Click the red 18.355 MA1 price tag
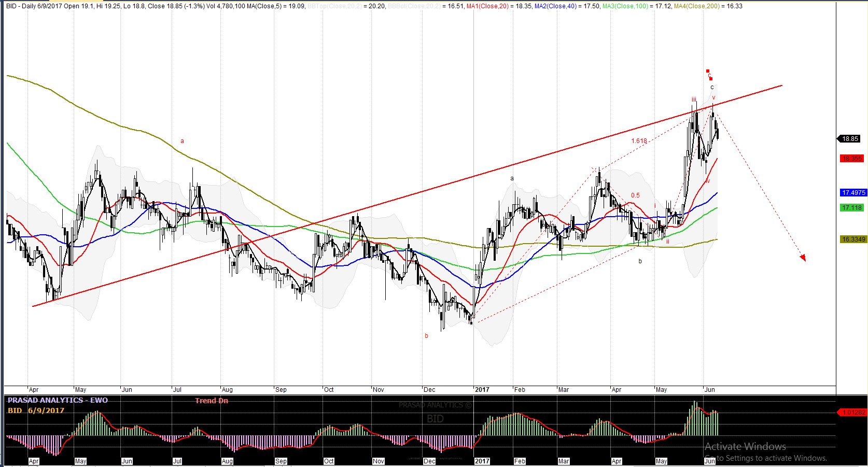 (x=852, y=159)
